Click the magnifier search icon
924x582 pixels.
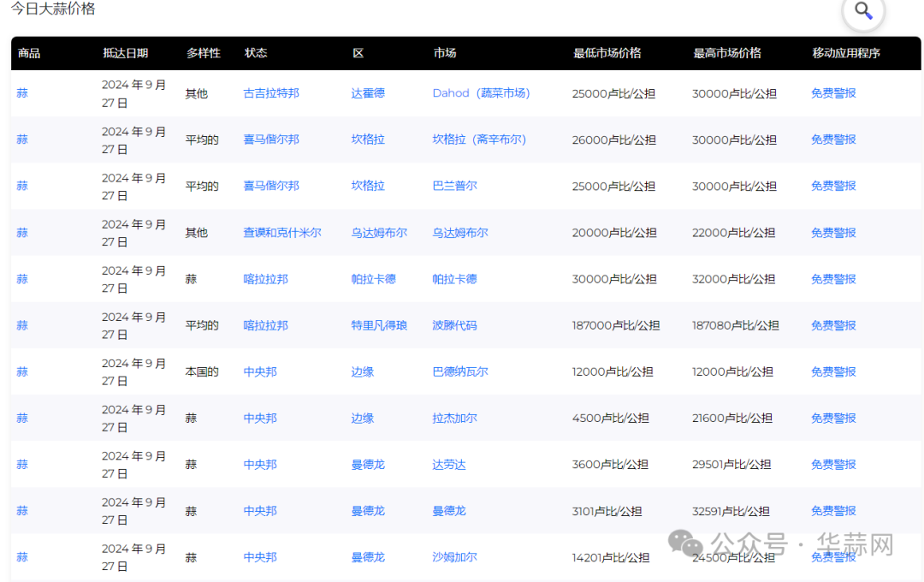(x=863, y=10)
